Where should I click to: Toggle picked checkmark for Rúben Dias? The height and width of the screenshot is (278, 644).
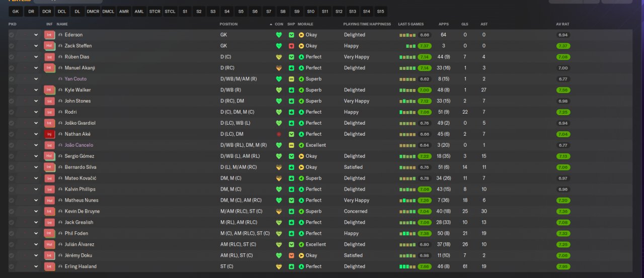(12, 57)
